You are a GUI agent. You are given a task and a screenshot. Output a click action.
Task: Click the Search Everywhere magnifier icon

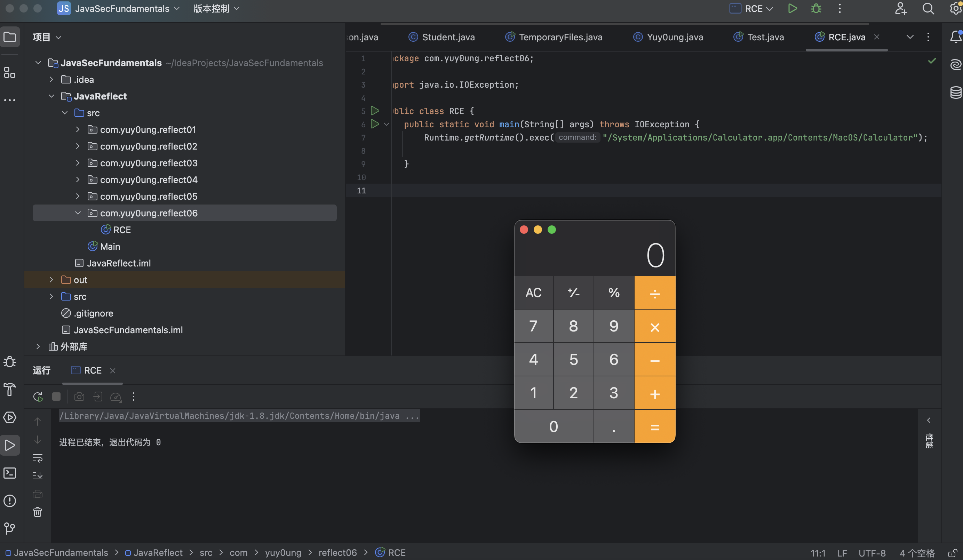pyautogui.click(x=928, y=8)
